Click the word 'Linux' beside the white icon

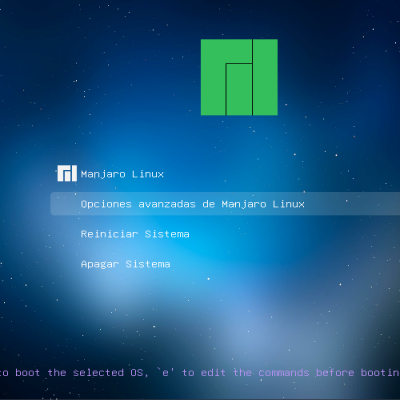tap(148, 174)
